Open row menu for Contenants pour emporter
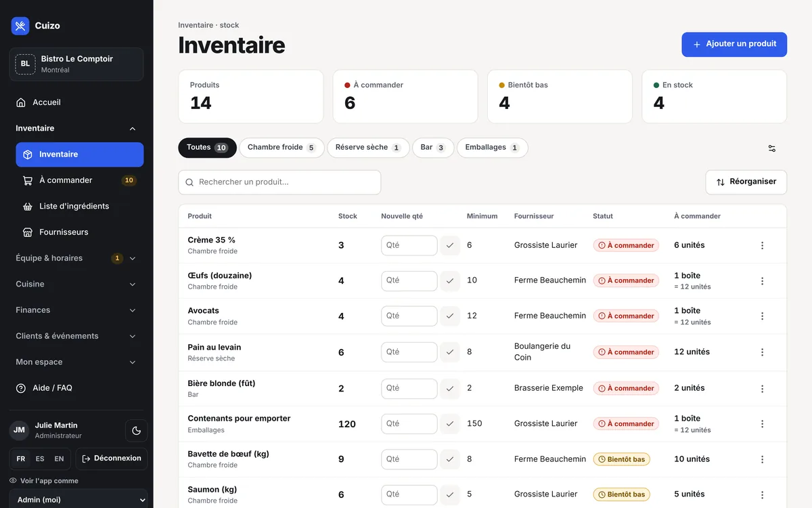The width and height of the screenshot is (812, 508). [763, 424]
